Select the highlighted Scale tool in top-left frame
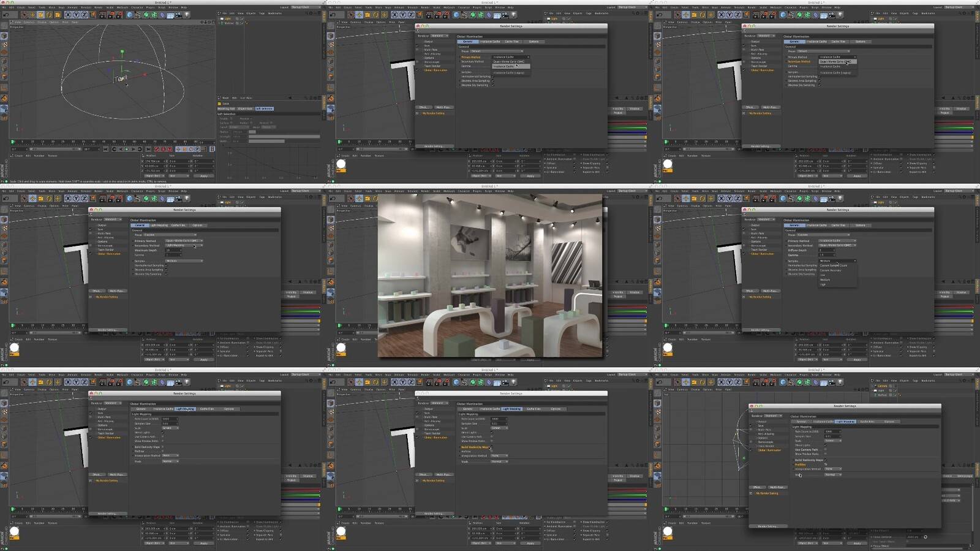This screenshot has width=980, height=551. pos(41,15)
